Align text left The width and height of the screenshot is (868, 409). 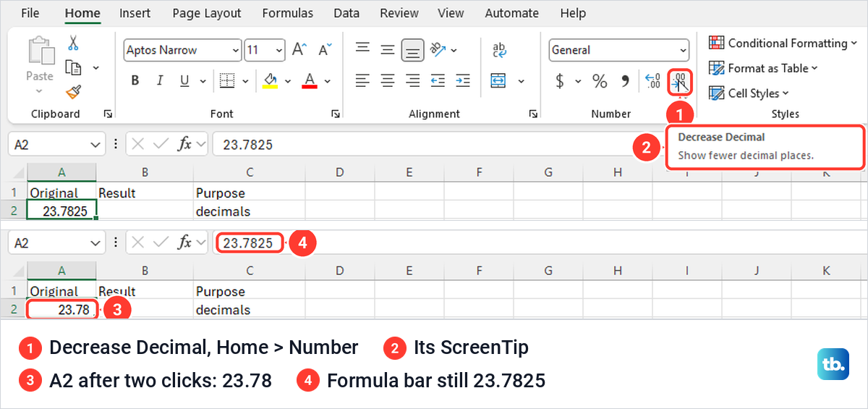click(362, 80)
